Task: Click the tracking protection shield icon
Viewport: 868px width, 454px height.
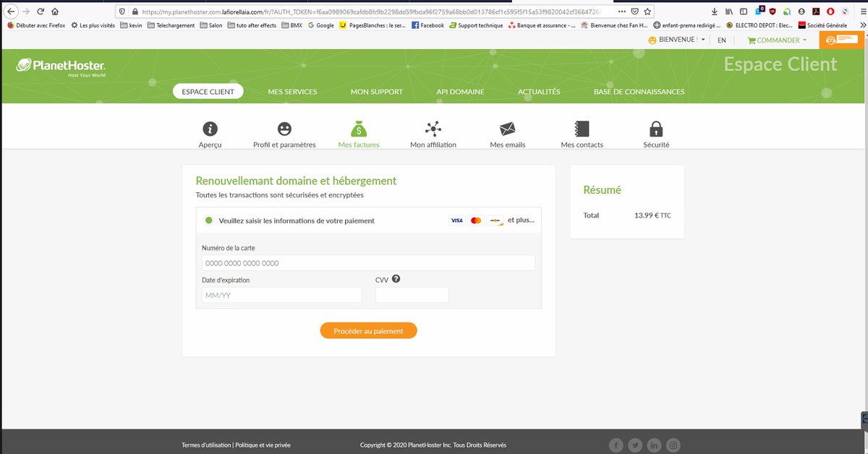Action: pos(122,12)
